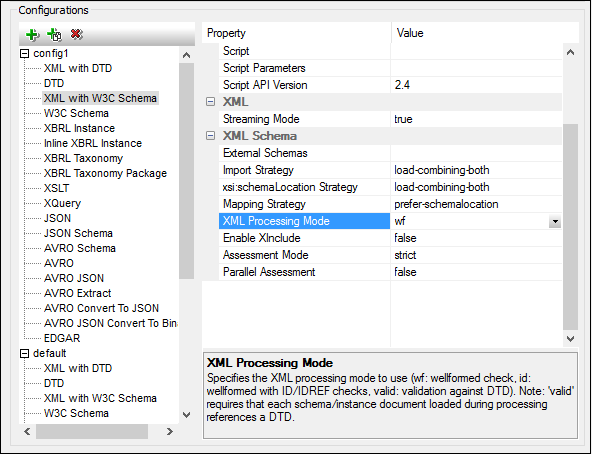Select Inline XBRL Instance in config1

click(93, 143)
